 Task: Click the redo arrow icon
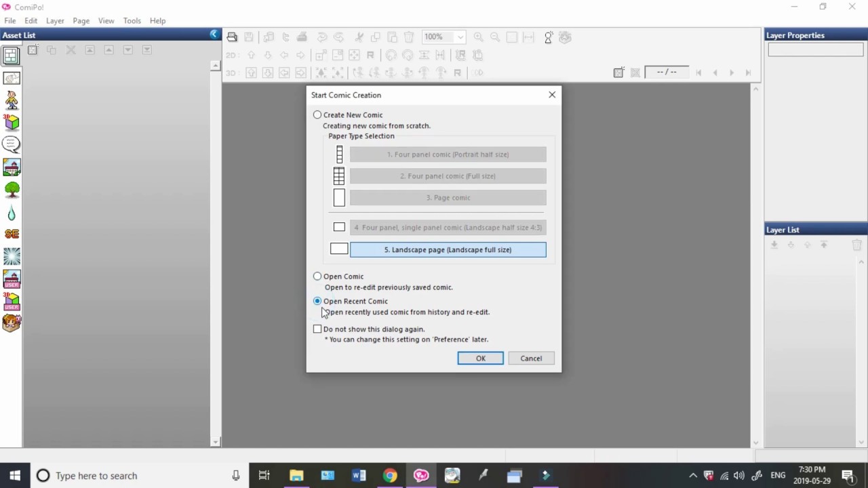coord(338,37)
